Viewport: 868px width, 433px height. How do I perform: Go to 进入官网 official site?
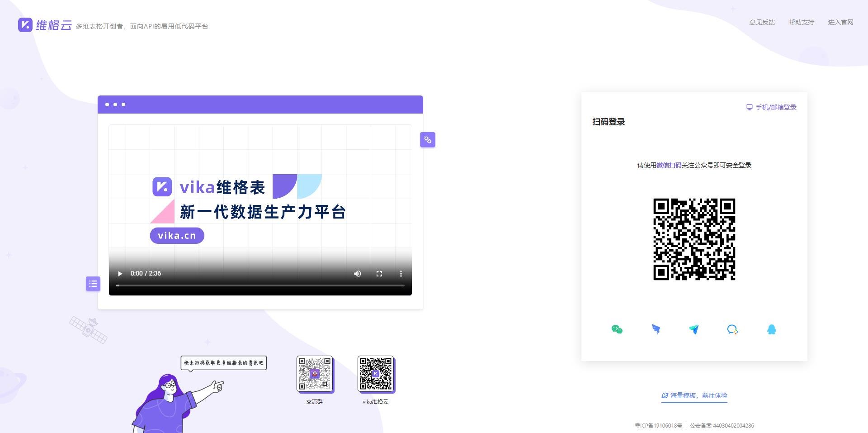tap(840, 22)
